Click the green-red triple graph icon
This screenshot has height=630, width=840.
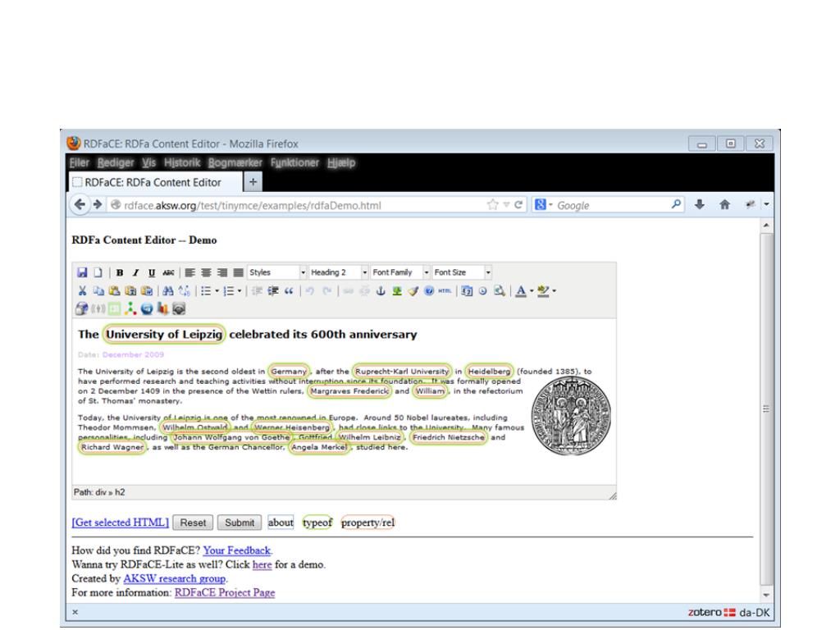(130, 308)
